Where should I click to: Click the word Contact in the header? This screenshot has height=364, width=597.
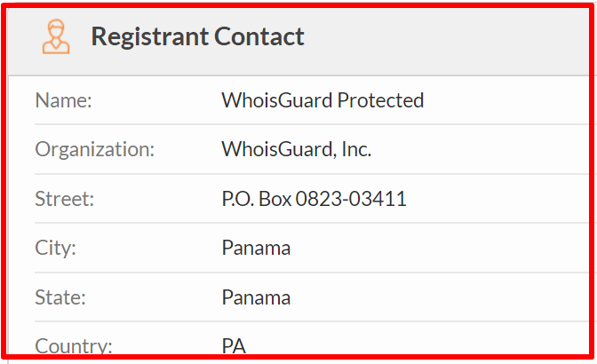coord(259,37)
